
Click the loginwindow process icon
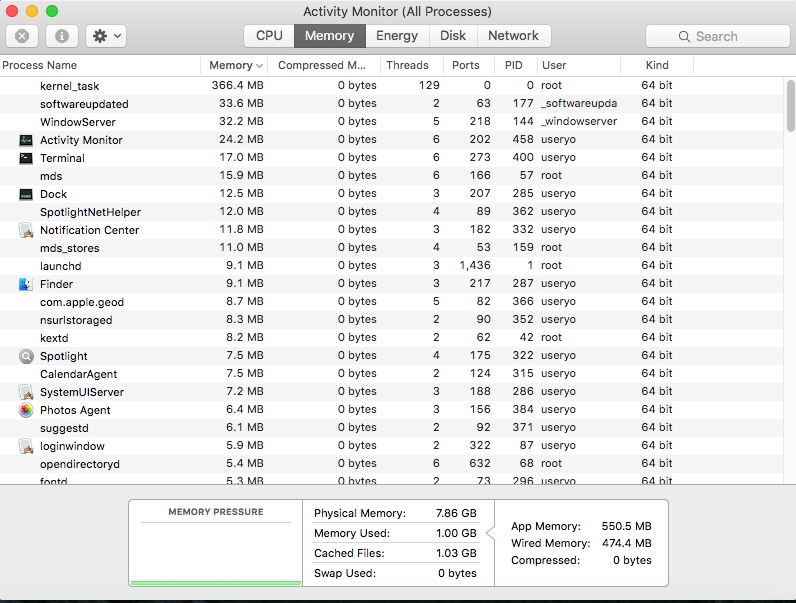click(x=26, y=446)
